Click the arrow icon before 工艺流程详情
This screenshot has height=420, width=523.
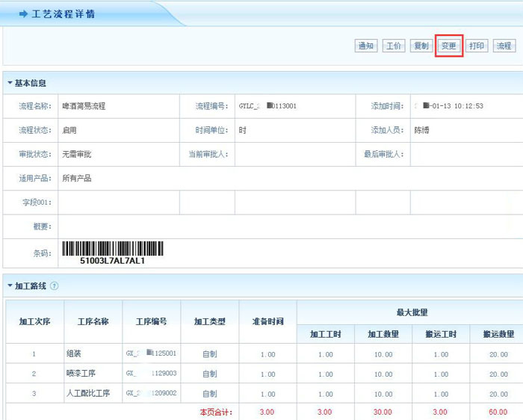[x=23, y=14]
